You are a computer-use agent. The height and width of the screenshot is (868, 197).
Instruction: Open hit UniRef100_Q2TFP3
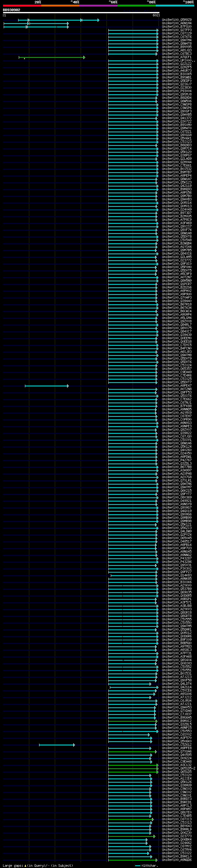[177, 30]
